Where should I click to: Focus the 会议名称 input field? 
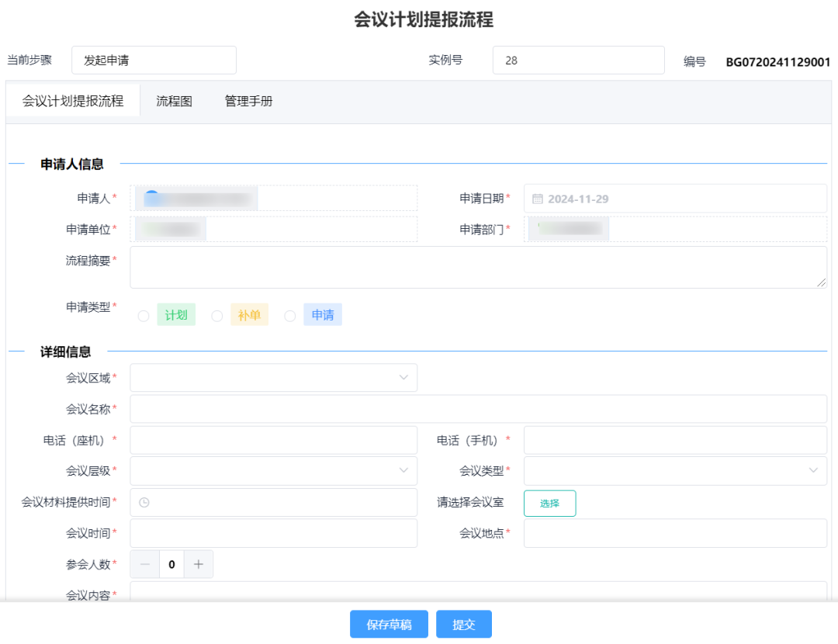pyautogui.click(x=477, y=409)
